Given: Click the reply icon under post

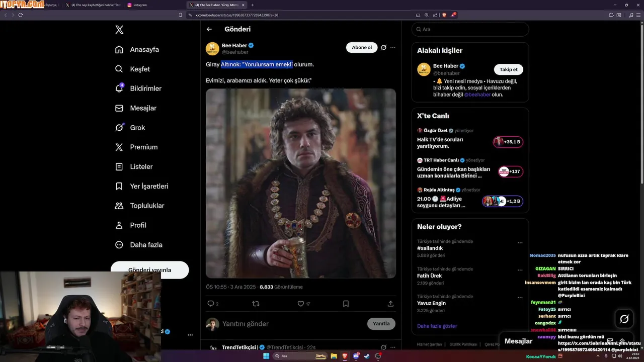Looking at the screenshot, I should 211,304.
